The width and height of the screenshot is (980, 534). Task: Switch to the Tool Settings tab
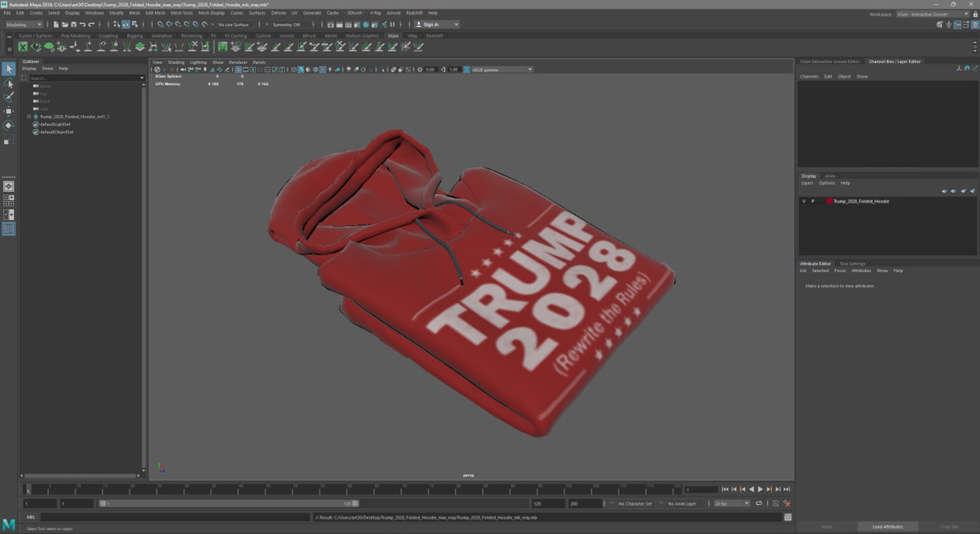tap(852, 264)
